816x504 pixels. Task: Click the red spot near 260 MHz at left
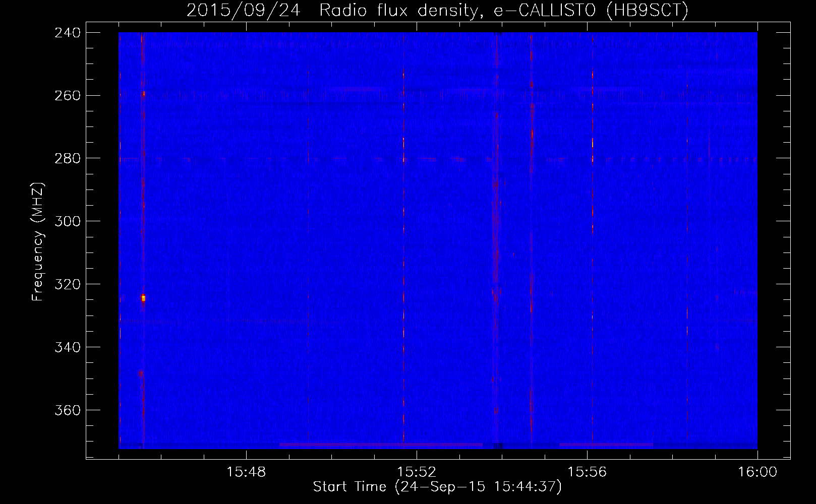tap(144, 93)
